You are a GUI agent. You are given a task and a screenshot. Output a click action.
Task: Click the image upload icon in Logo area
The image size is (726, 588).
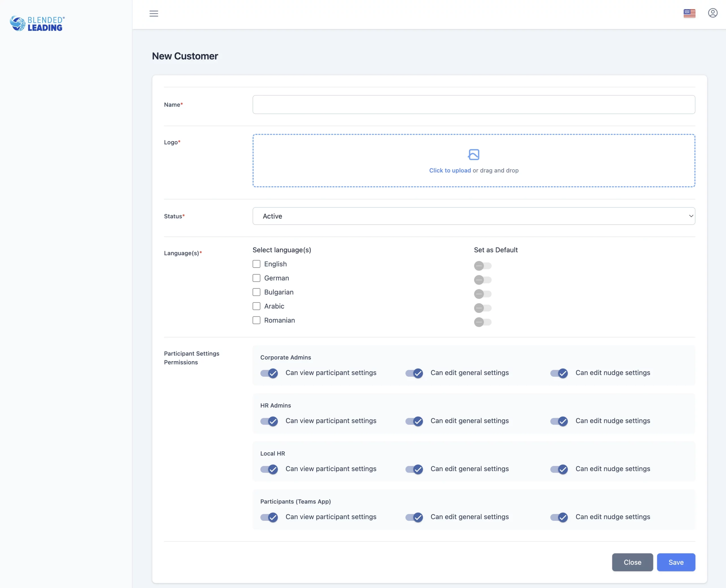(x=473, y=155)
